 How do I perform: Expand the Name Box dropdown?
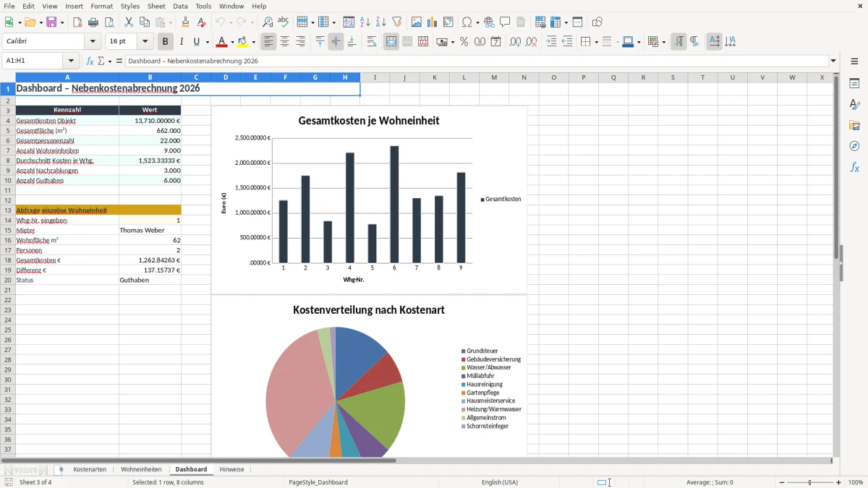point(71,61)
